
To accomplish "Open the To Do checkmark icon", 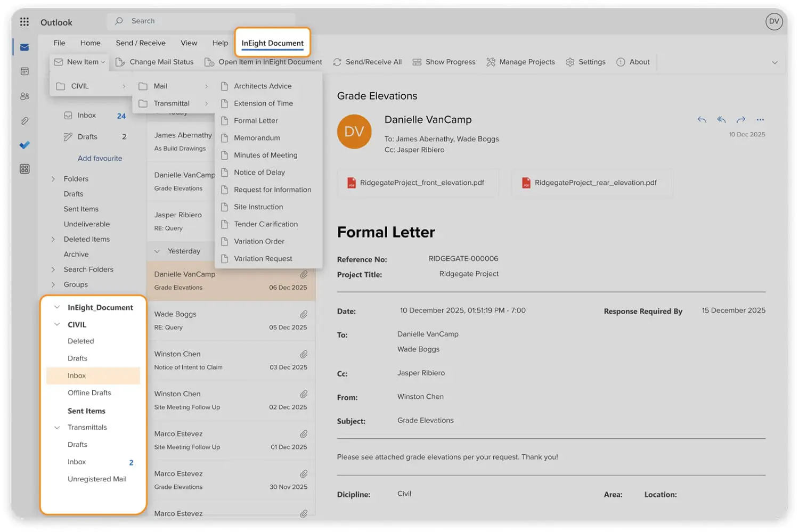I will coord(25,145).
